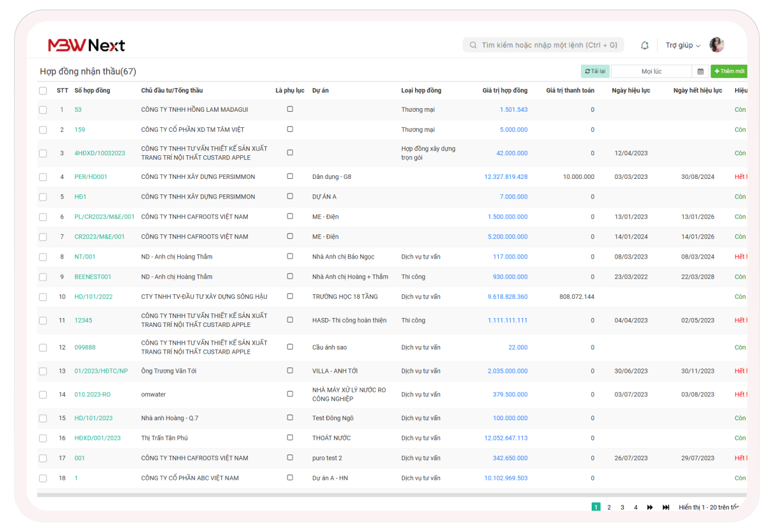Viewport: 773px width, 532px height.
Task: Click the calendar icon beside date filter
Action: coord(700,71)
